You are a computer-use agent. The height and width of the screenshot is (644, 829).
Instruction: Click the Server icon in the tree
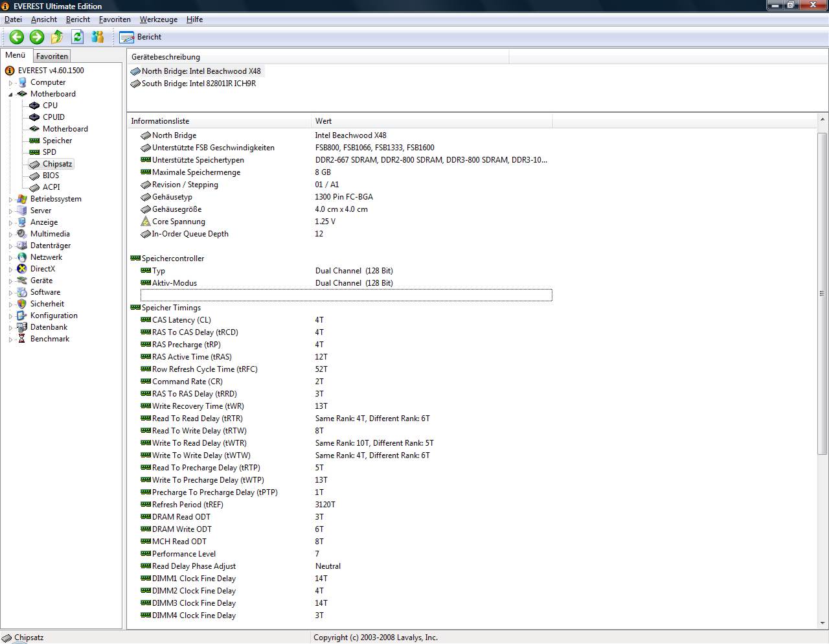(22, 211)
